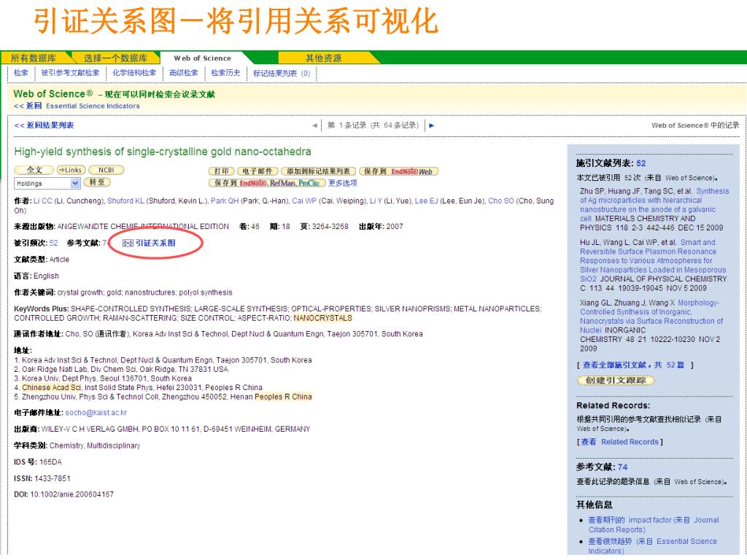View all 52 citing articles 查看全部施引文献
The width and height of the screenshot is (747, 560).
(634, 365)
